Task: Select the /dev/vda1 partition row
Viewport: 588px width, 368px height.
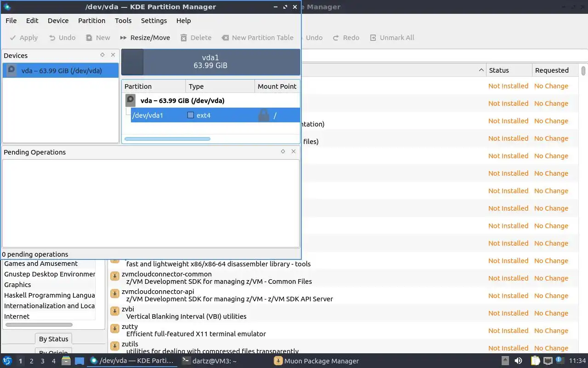Action: click(215, 115)
